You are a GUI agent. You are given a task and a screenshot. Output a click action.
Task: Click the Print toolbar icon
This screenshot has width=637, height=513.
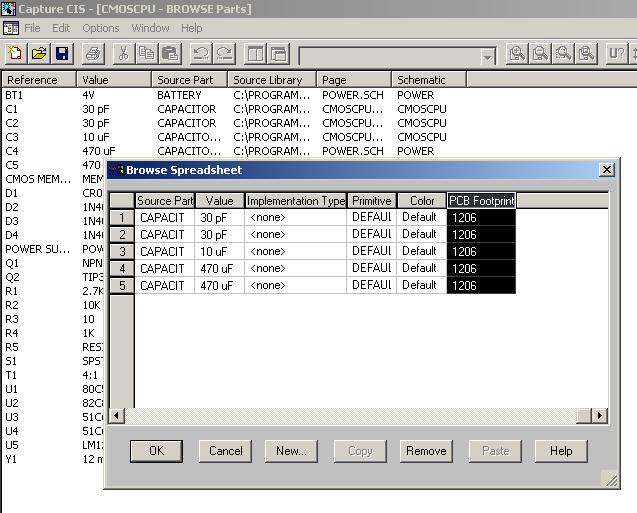[x=93, y=53]
